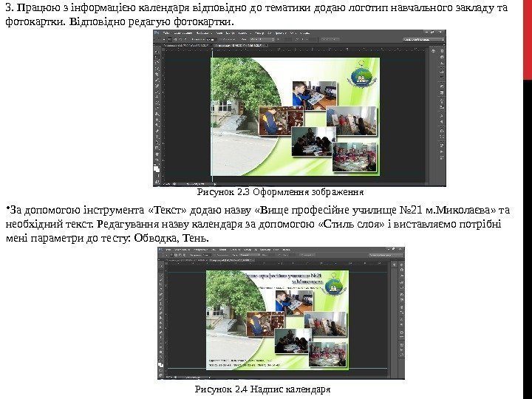Select the Crop tool in Figure 2.3 toolbar
532x399 pixels.
tap(157, 75)
